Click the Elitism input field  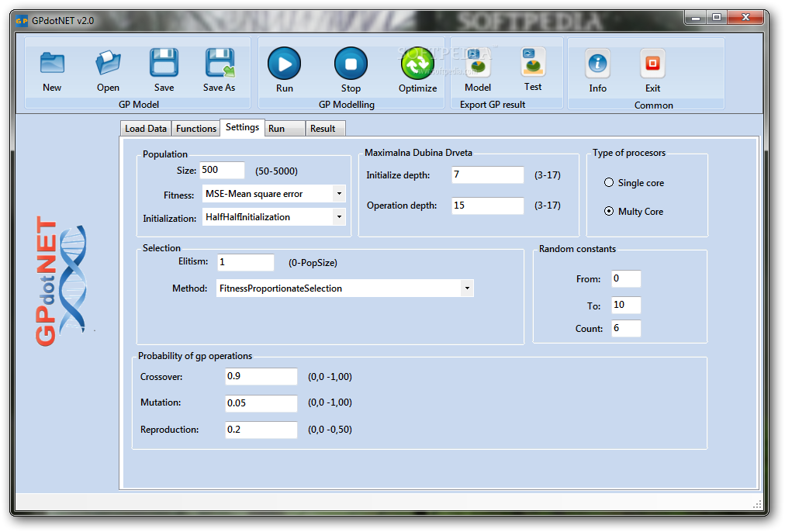click(x=246, y=262)
